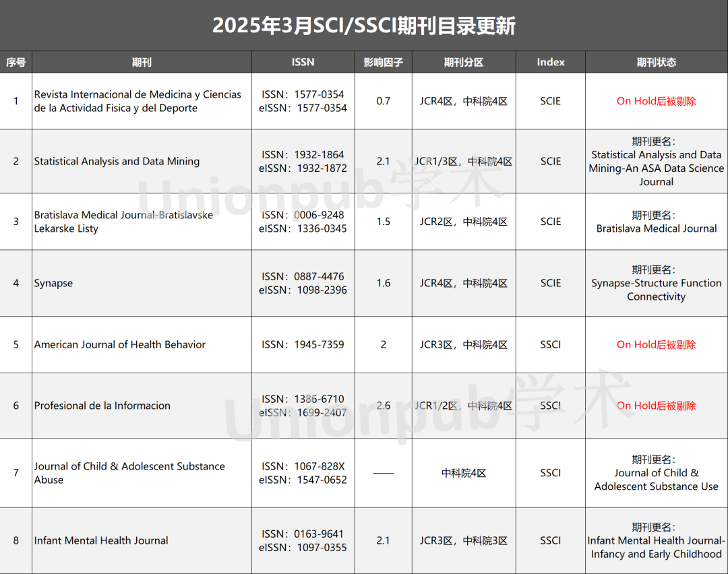728x574 pixels.
Task: Click impact factor value 2.6
Action: [x=383, y=406]
